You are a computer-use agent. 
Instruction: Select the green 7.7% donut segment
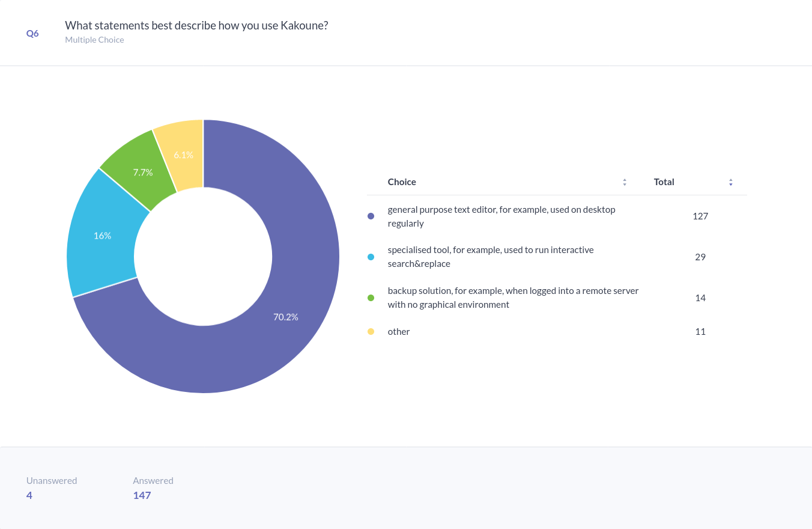[143, 173]
